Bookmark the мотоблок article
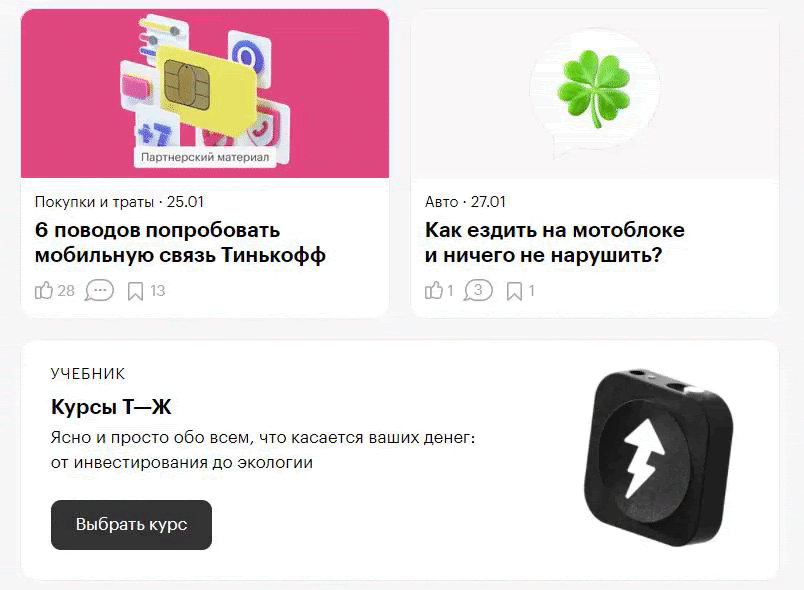This screenshot has width=804, height=590. click(514, 291)
